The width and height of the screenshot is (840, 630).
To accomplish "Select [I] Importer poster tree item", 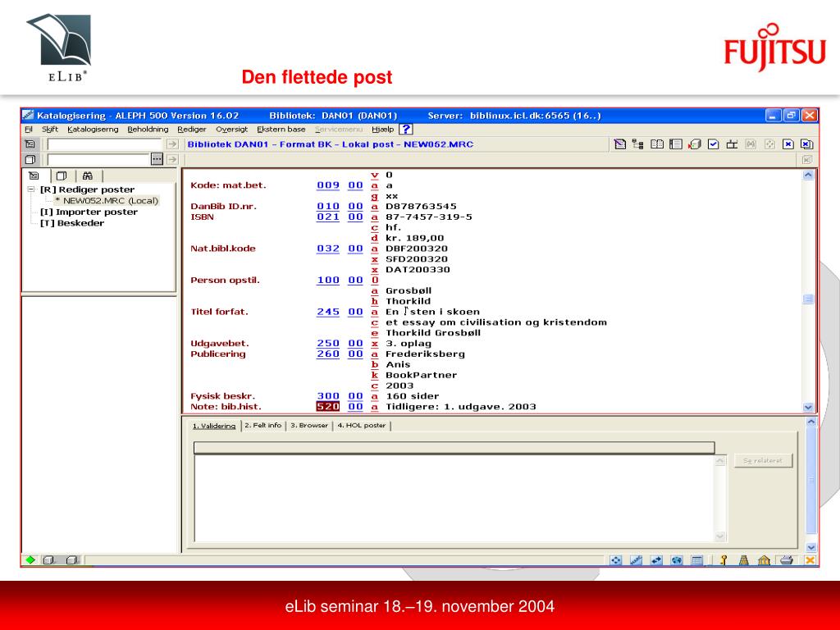I will tap(89, 212).
